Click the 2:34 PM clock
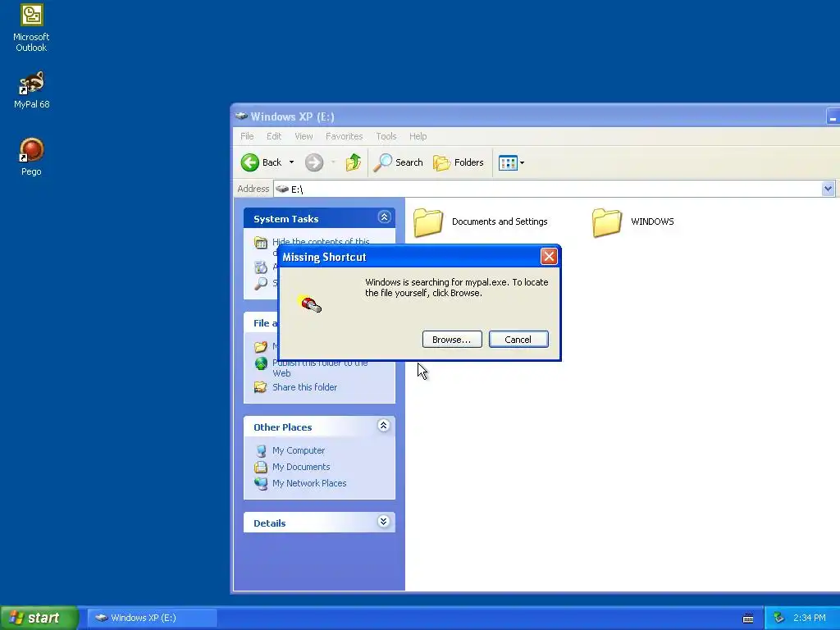 point(809,618)
